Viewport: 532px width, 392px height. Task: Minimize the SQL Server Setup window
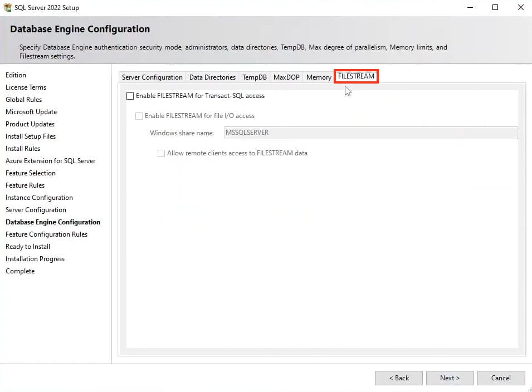coord(469,8)
